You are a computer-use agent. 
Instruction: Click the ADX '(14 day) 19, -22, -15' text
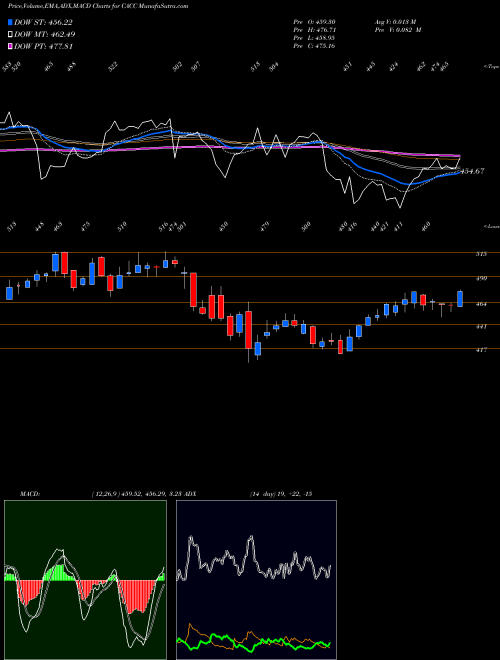click(281, 493)
